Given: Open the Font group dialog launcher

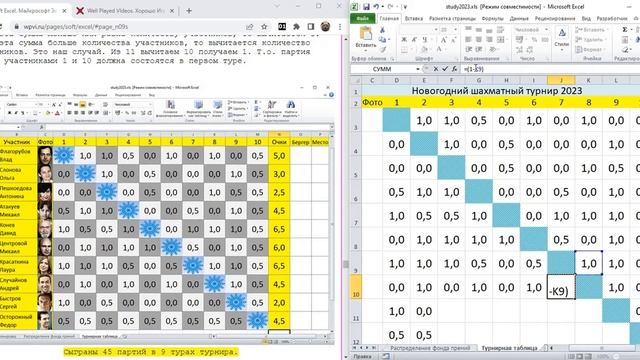Looking at the screenshot, I should pyautogui.click(x=457, y=58).
